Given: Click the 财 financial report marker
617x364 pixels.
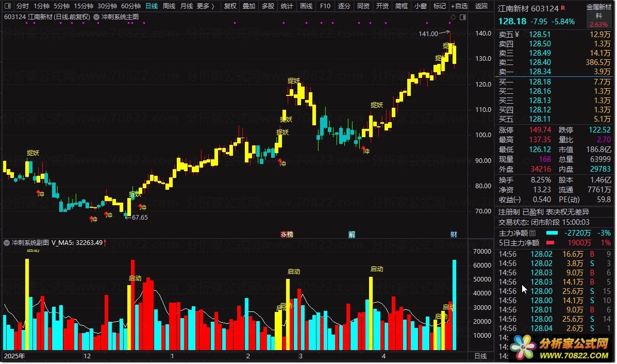Looking at the screenshot, I should [453, 234].
